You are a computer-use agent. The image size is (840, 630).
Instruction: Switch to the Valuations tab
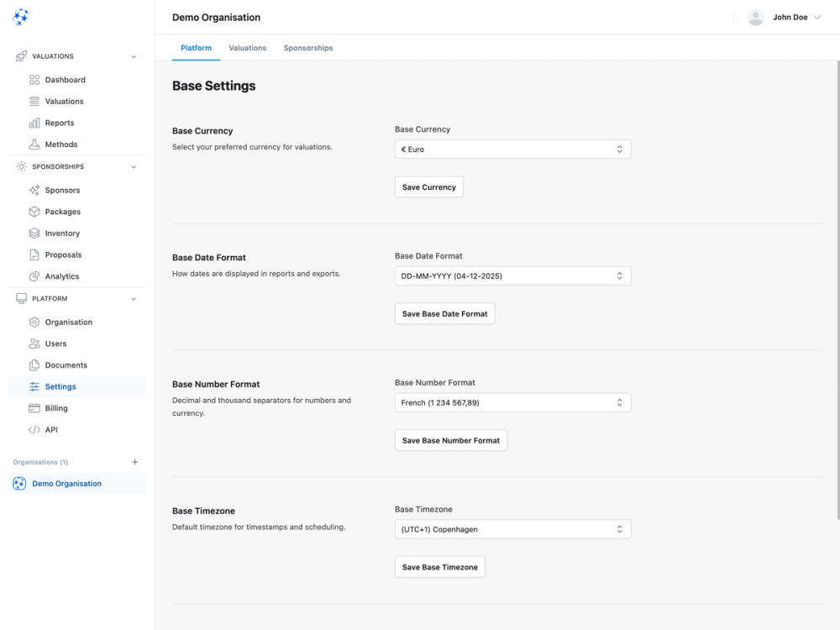[x=247, y=48]
